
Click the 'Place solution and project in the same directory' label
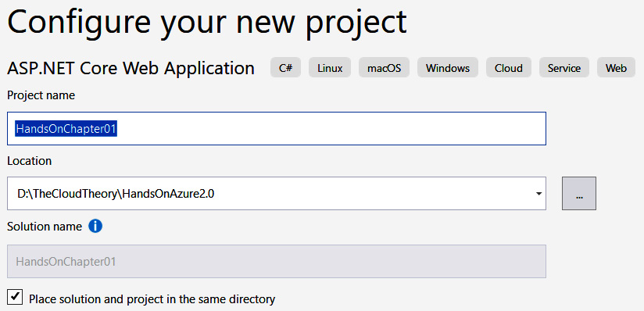[152, 298]
